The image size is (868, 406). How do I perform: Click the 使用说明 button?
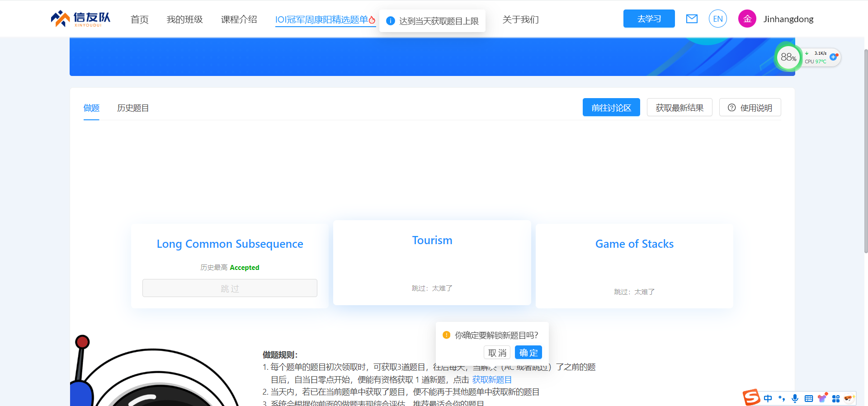[750, 107]
